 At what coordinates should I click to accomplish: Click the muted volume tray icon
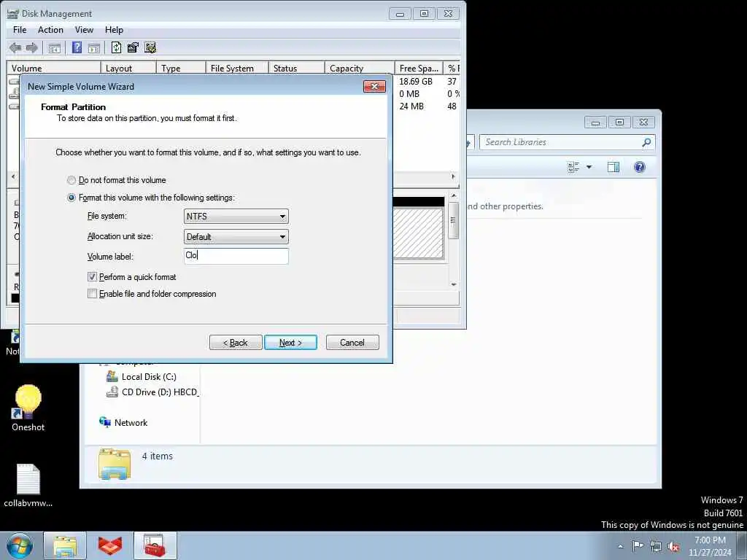[673, 547]
